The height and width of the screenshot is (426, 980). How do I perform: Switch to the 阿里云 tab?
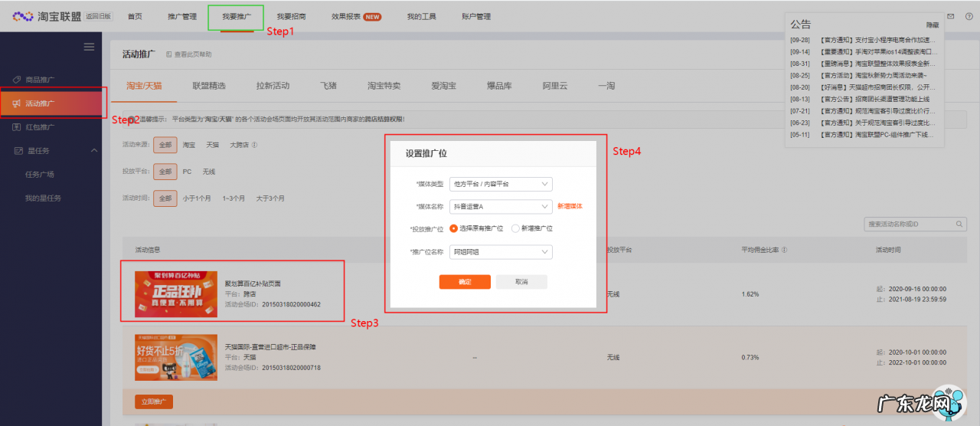[x=555, y=86]
